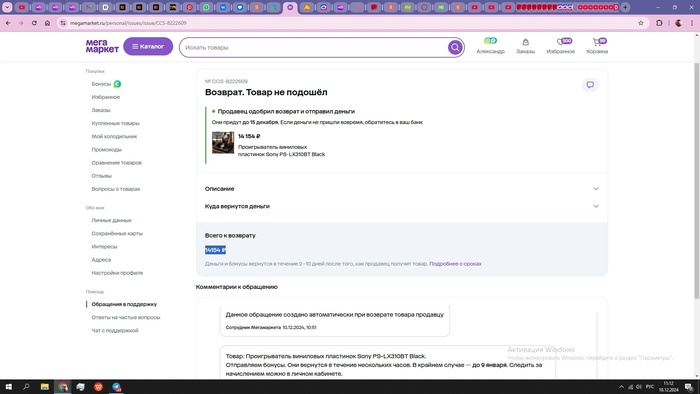Image resolution: width=700 pixels, height=394 pixels.
Task: Follow the Подробнее о сроках link
Action: click(455, 264)
